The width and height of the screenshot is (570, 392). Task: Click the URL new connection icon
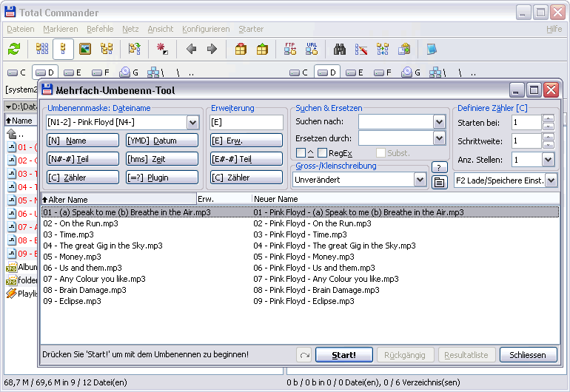(312, 49)
